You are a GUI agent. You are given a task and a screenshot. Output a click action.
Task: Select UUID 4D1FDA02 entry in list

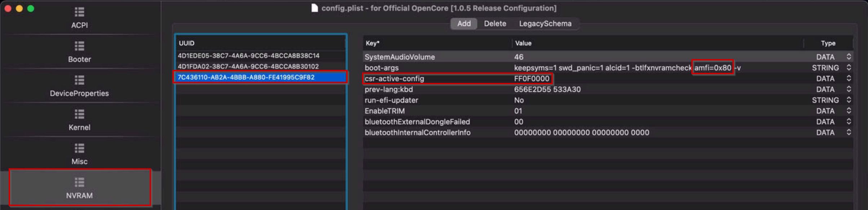pyautogui.click(x=248, y=67)
